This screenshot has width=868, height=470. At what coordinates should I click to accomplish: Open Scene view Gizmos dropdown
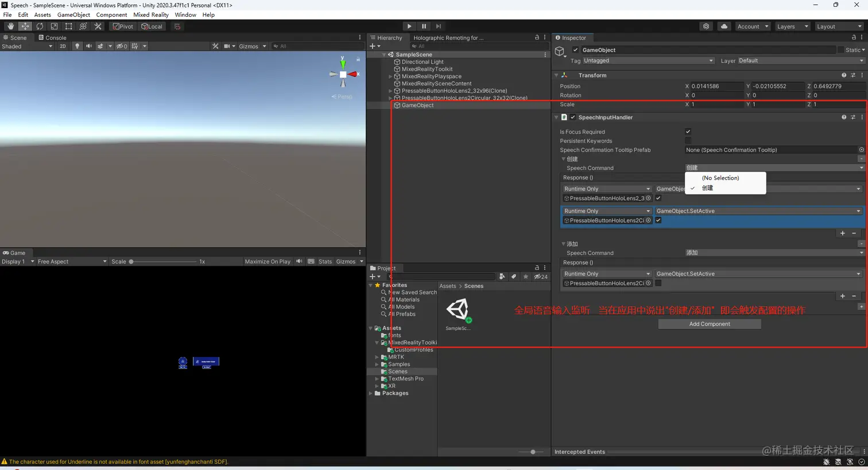252,46
